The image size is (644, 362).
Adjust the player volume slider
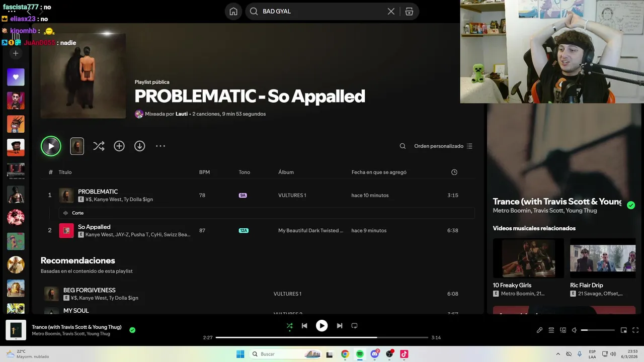pos(598,330)
